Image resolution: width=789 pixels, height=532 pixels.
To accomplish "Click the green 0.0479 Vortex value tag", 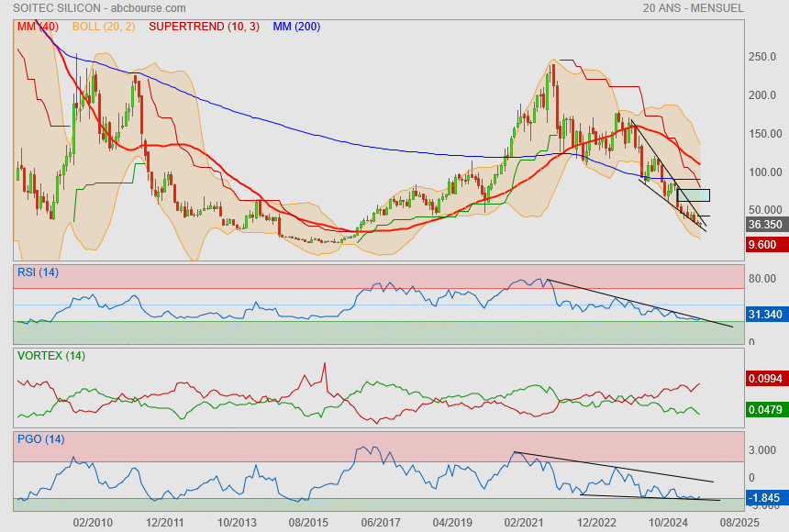I will pos(764,410).
